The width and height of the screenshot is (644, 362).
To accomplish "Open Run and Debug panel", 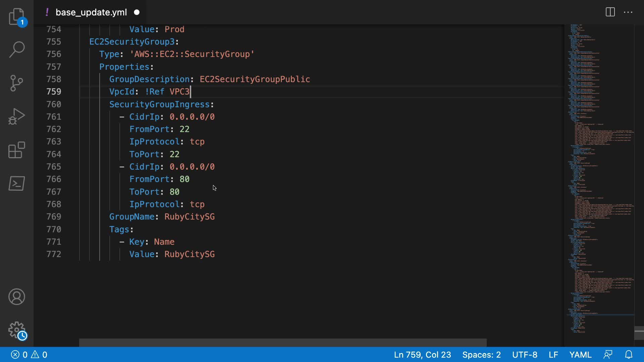I will click(x=16, y=116).
